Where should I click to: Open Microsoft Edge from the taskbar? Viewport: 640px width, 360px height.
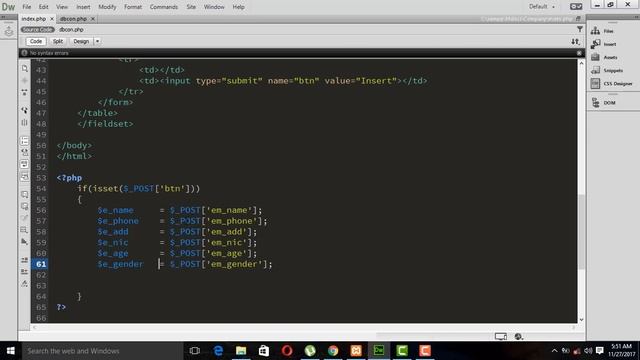[x=218, y=351]
